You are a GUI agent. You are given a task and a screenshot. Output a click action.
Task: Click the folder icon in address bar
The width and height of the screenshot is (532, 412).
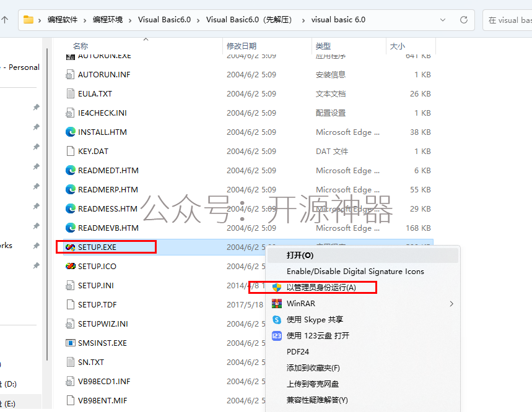28,20
